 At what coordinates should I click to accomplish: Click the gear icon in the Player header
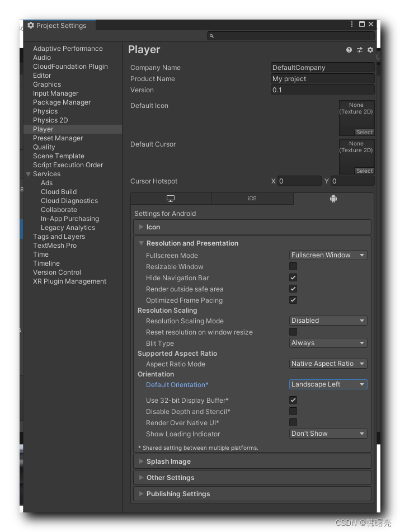pyautogui.click(x=370, y=50)
